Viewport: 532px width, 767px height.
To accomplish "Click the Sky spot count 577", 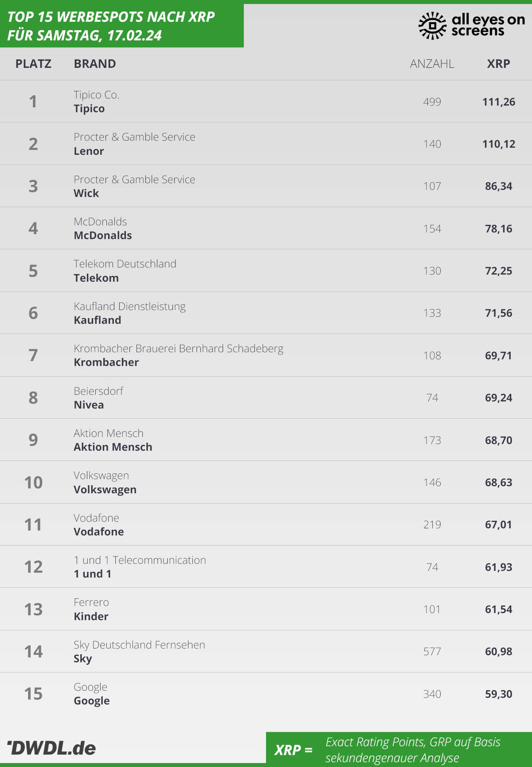I will 432,652.
